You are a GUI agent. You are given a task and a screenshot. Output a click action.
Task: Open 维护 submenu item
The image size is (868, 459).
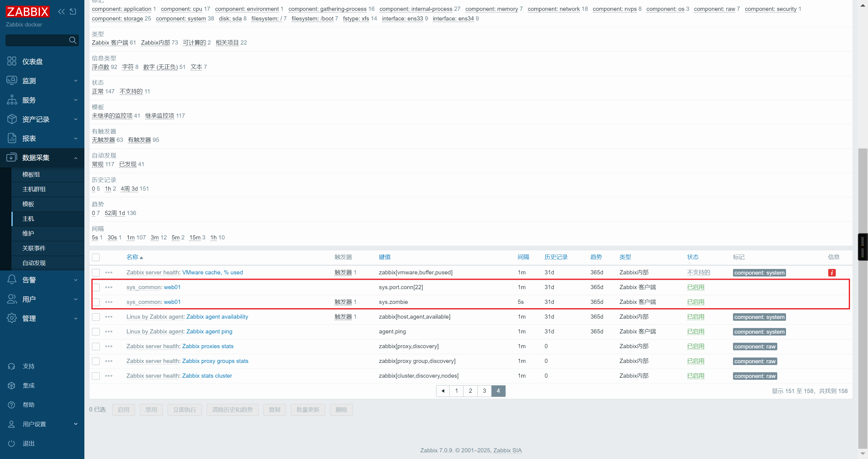[x=48, y=233]
